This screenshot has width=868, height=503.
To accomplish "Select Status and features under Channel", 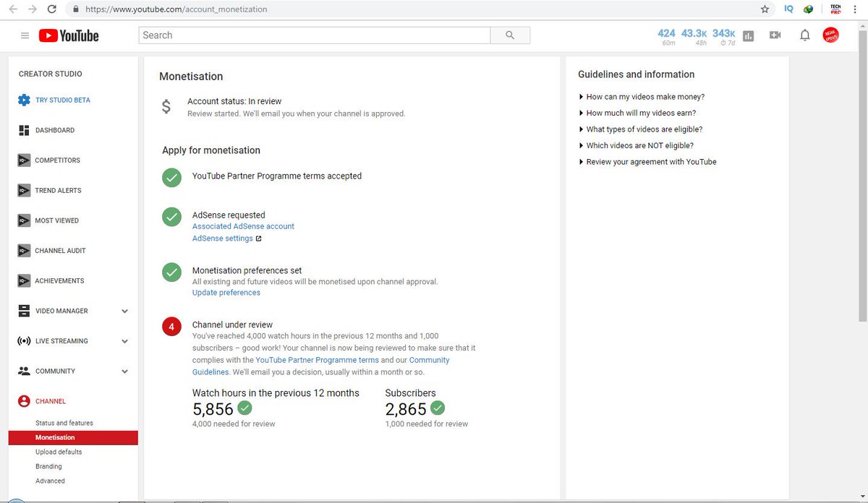I will (x=64, y=423).
